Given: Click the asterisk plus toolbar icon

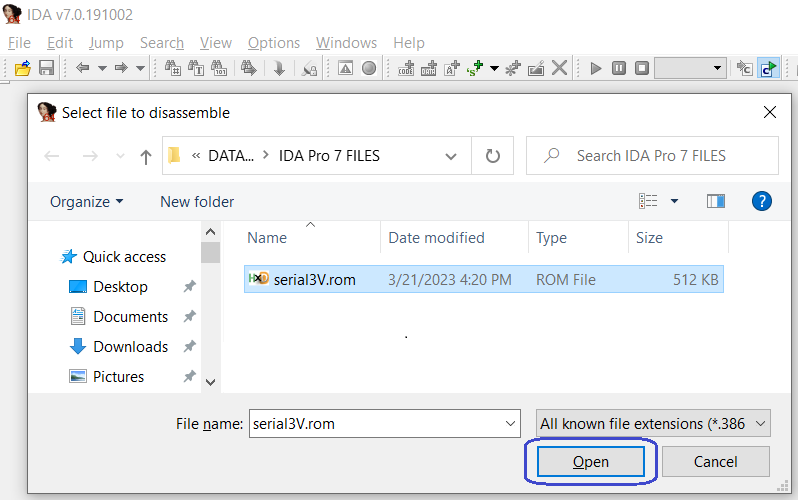Looking at the screenshot, I should point(513,68).
